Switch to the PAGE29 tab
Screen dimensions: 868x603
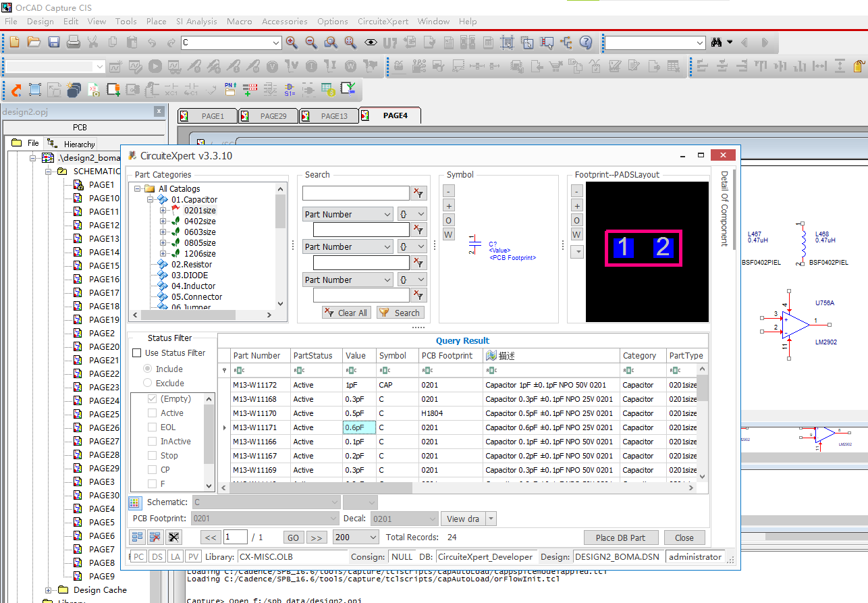pos(268,116)
